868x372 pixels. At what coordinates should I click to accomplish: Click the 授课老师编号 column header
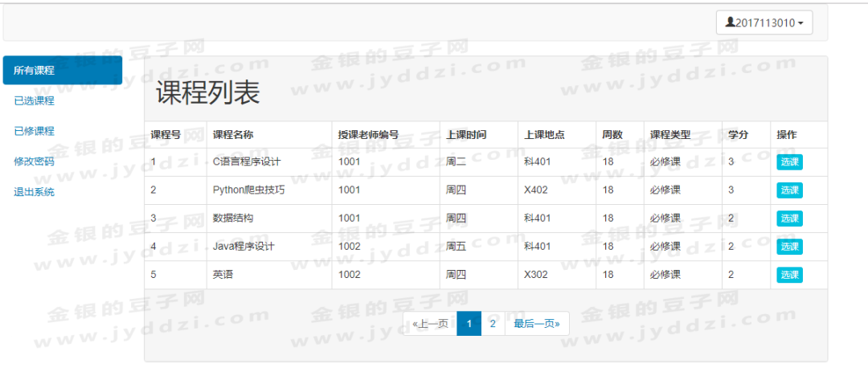[x=369, y=135]
